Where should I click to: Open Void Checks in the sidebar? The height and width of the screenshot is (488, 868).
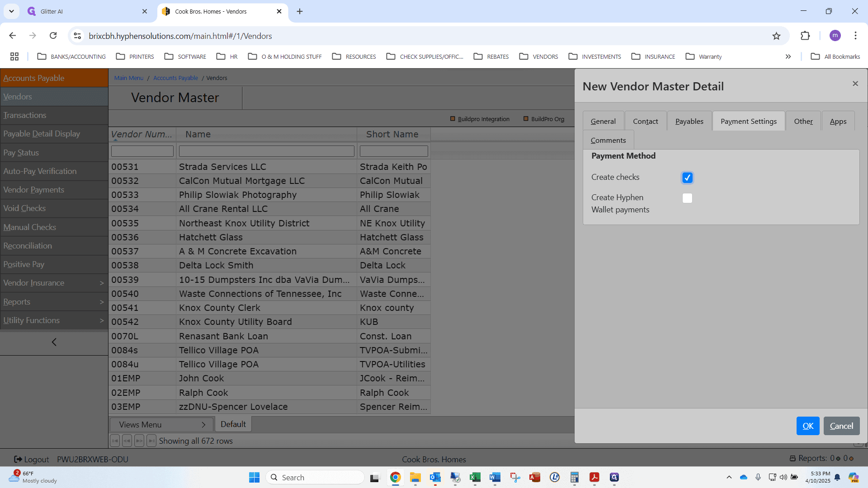(x=54, y=208)
